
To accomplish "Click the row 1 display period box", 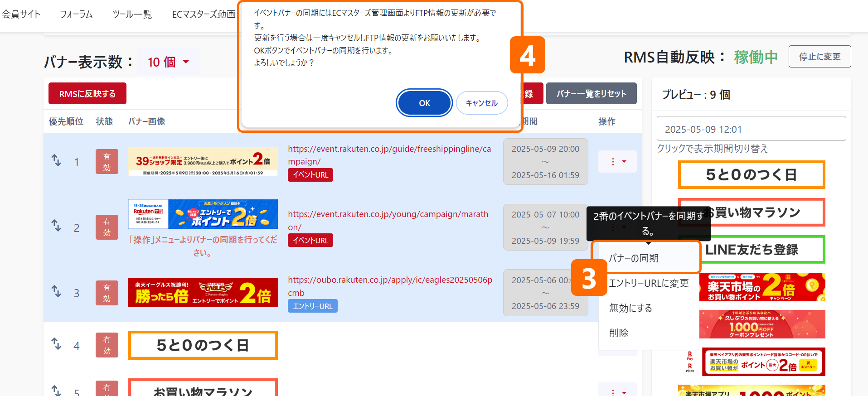I will point(546,162).
